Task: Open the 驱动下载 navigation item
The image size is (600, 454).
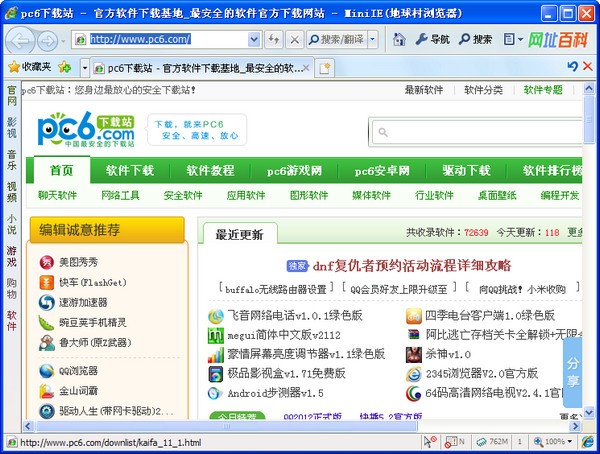Action: pyautogui.click(x=466, y=170)
